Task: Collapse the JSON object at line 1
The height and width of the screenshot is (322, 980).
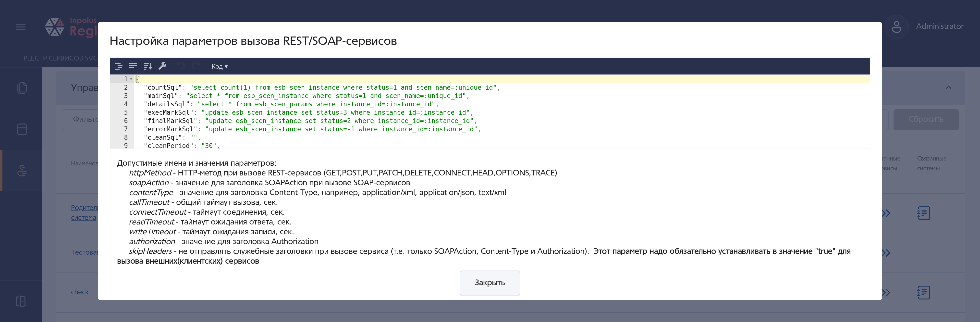Action: 131,79
